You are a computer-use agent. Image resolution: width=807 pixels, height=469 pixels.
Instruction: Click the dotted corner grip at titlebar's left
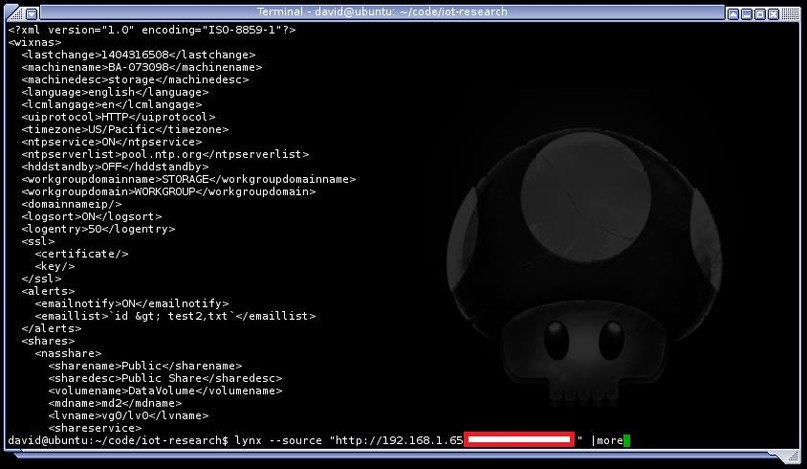14,13
